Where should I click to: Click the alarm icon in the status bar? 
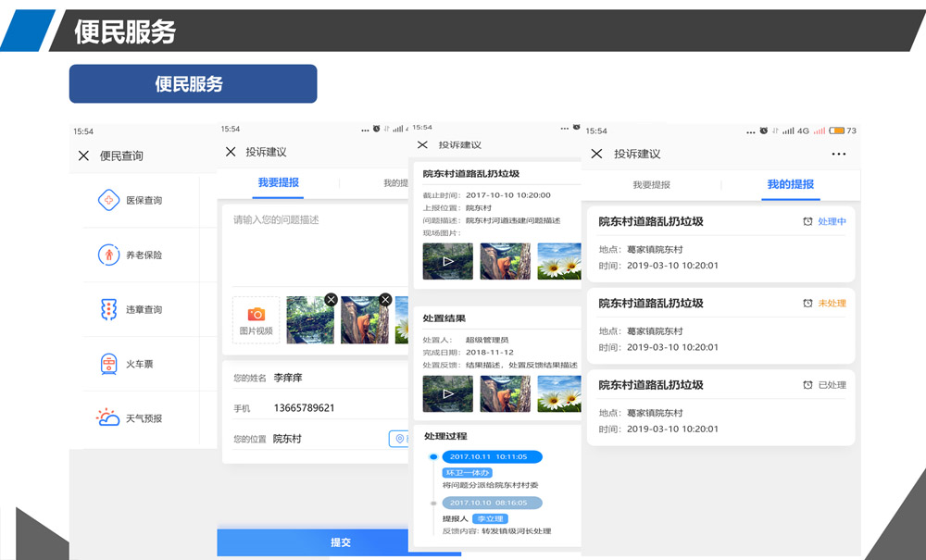(764, 131)
